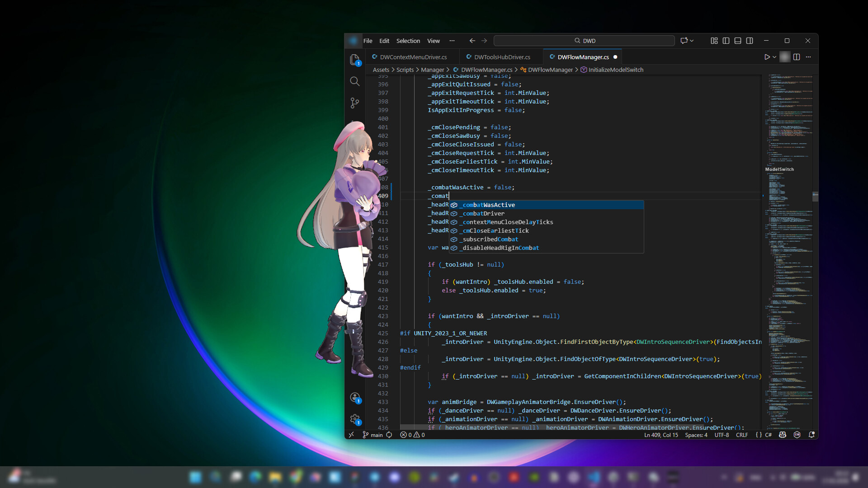Toggle the Customize Layout control
868x488 pixels.
tap(714, 41)
